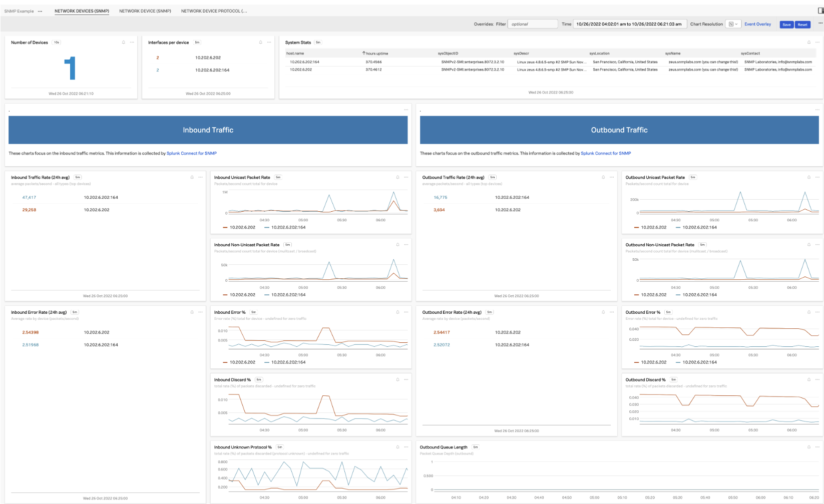This screenshot has width=824, height=504.
Task: Switch to the NETWORK DEVICE (SNMP) tab
Action: pyautogui.click(x=145, y=10)
